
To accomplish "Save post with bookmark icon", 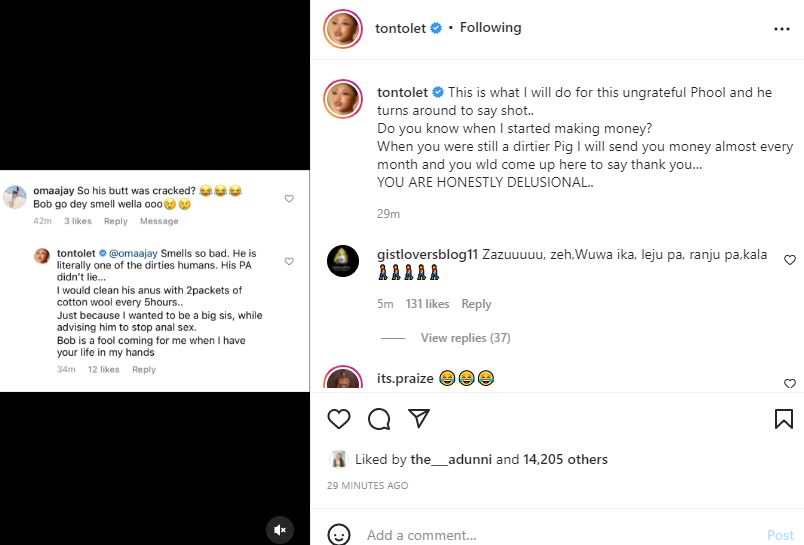I will pyautogui.click(x=783, y=418).
